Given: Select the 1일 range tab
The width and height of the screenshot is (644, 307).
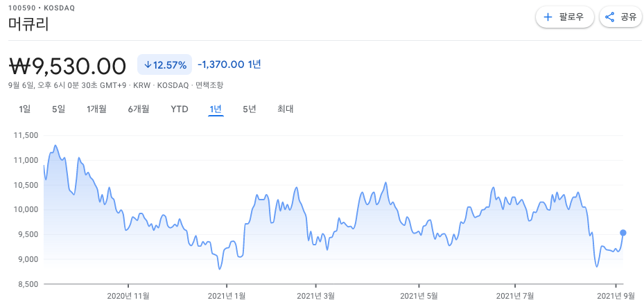Looking at the screenshot, I should pyautogui.click(x=25, y=109).
